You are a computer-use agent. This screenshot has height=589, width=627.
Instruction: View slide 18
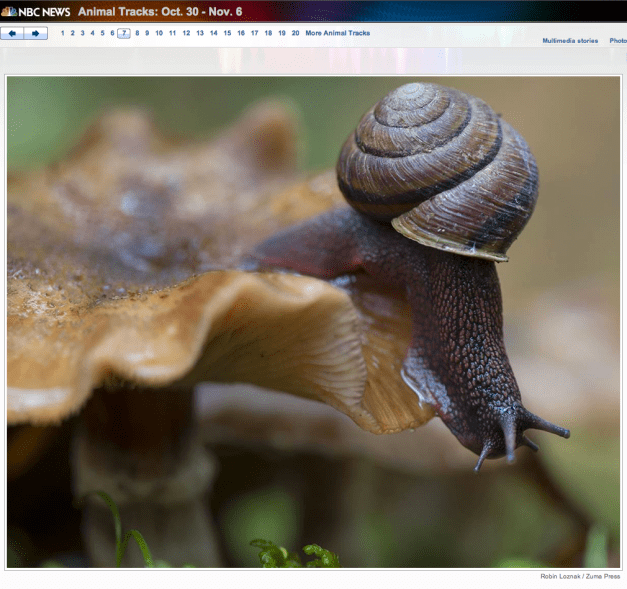(268, 33)
